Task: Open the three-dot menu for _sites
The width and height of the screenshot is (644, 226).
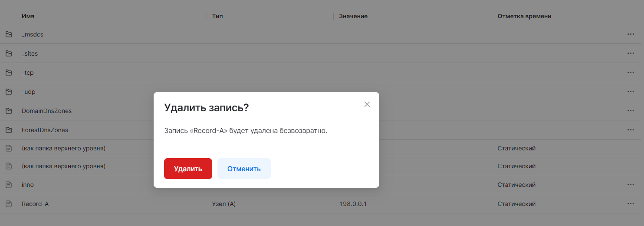Action: (x=631, y=53)
